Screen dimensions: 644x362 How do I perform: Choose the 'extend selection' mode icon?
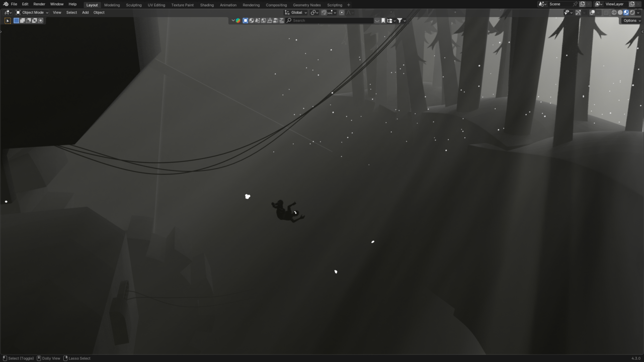tap(23, 21)
